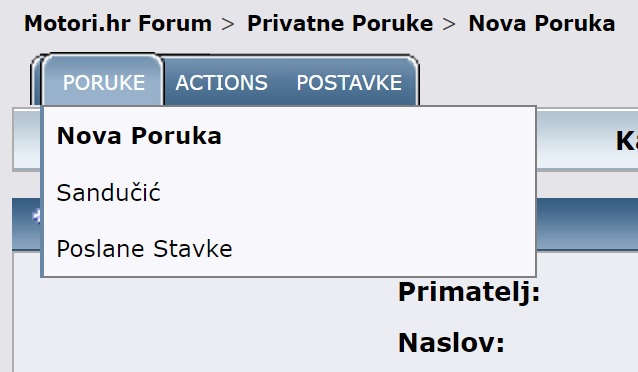638x372 pixels.
Task: Click the Naslov field label
Action: click(x=451, y=343)
